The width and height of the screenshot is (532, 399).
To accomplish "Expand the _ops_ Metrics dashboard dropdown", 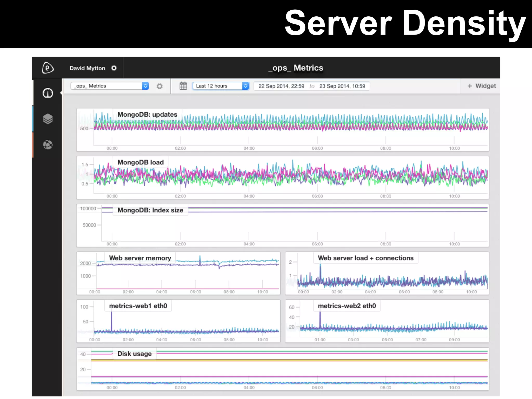I will click(110, 86).
